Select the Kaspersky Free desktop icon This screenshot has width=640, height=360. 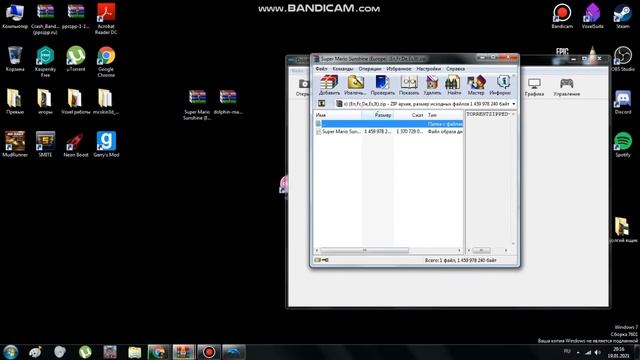point(45,62)
